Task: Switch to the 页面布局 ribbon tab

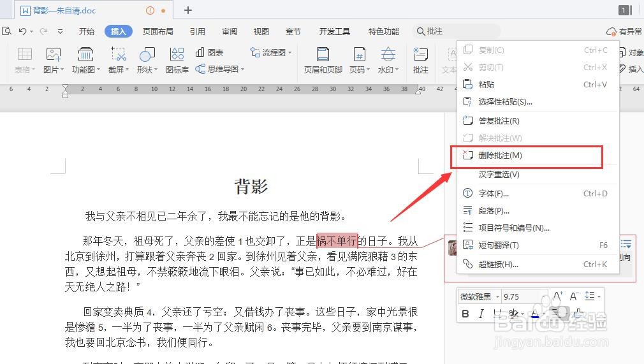Action: pyautogui.click(x=158, y=31)
